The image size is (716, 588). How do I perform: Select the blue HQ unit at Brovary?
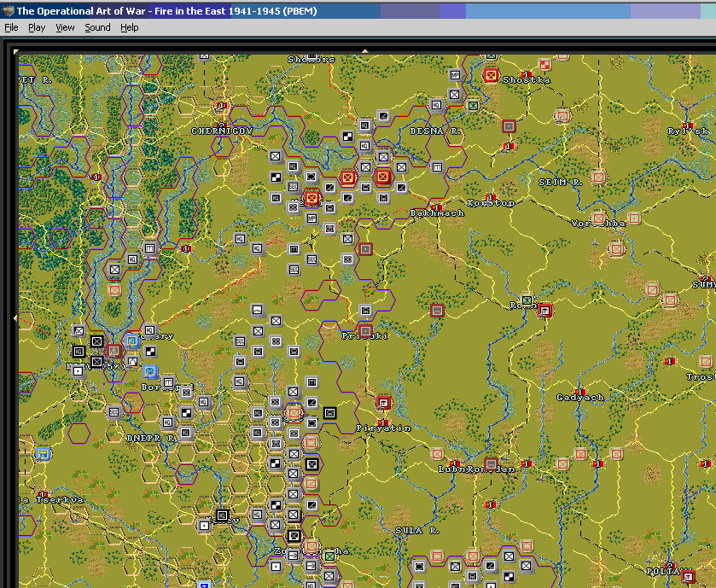[x=132, y=341]
